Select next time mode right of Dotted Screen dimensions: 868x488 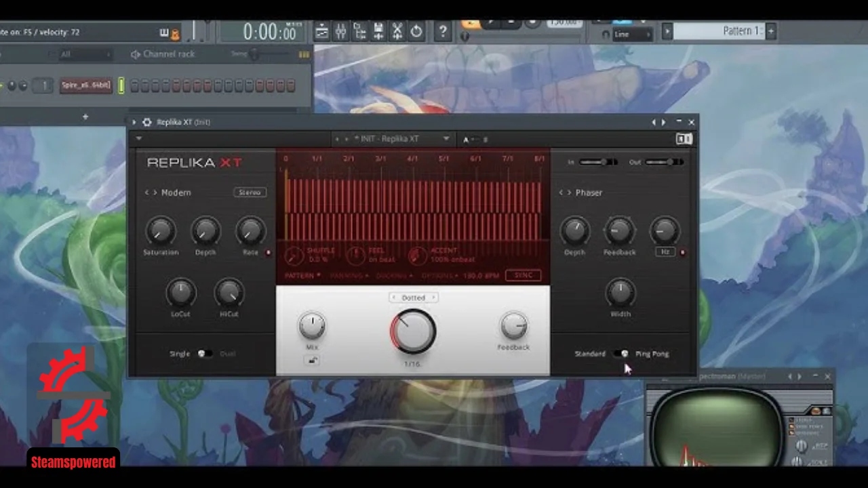(433, 298)
